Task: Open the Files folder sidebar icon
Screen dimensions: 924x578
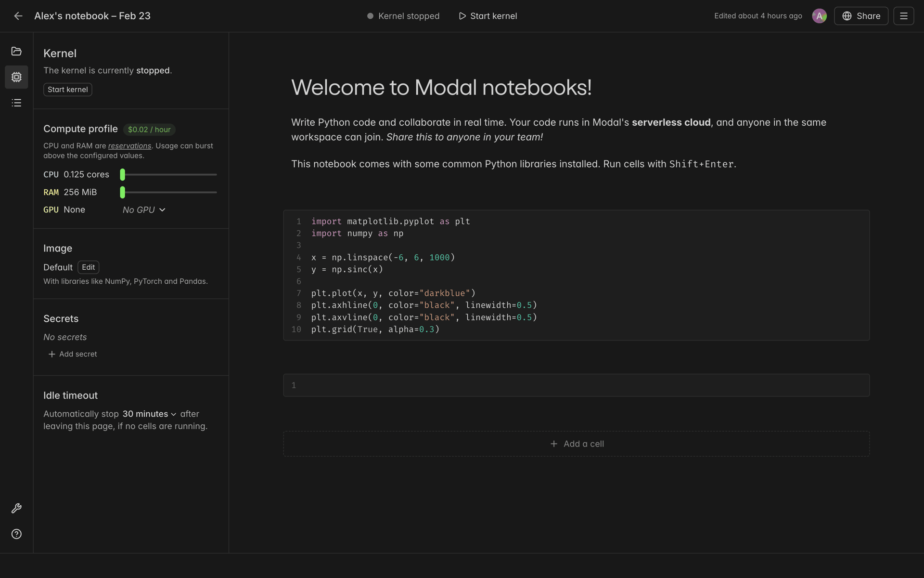Action: [16, 51]
